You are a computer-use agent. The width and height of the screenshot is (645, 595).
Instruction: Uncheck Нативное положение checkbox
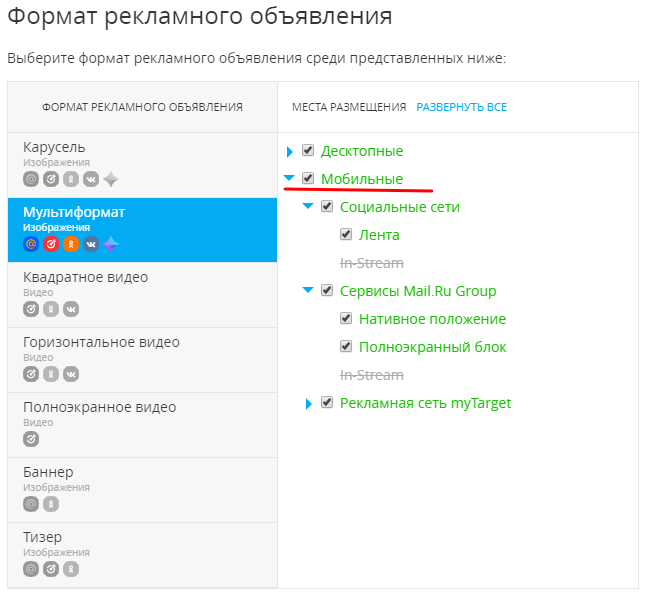346,318
